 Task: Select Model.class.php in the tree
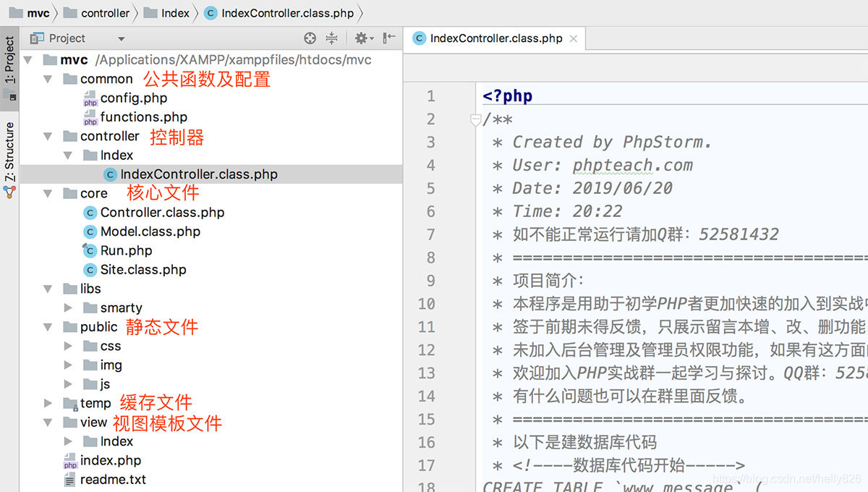point(150,232)
